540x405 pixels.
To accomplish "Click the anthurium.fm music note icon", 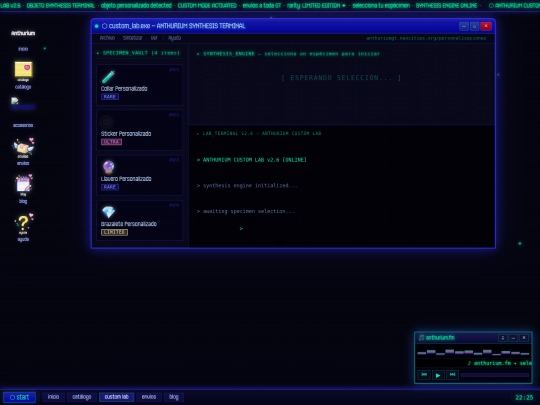I will pyautogui.click(x=421, y=338).
